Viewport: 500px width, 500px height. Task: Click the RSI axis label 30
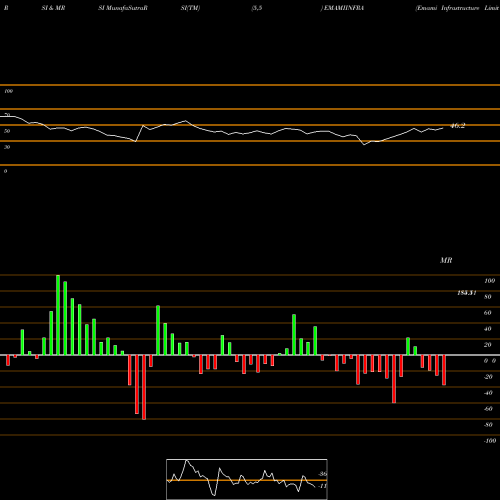tap(7, 147)
